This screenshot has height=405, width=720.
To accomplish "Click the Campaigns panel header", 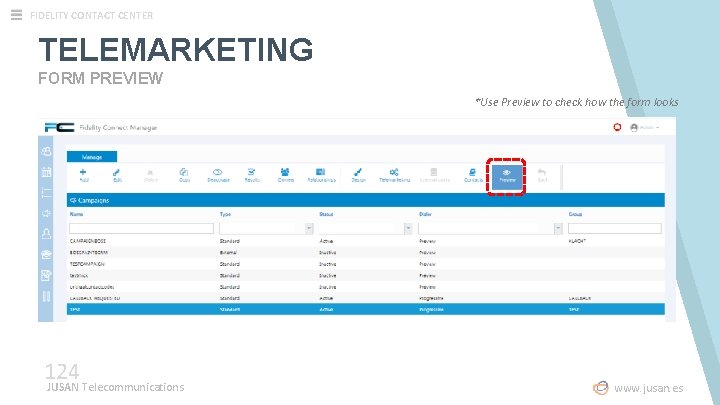I will pos(366,200).
